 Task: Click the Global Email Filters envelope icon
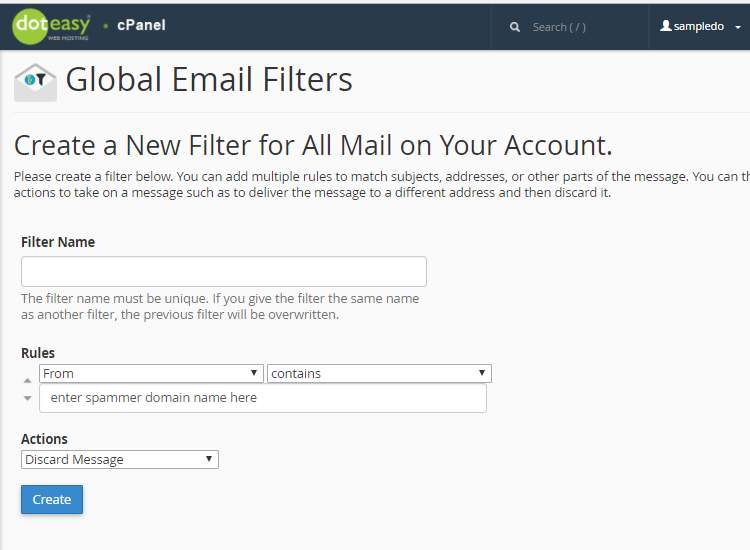click(x=35, y=83)
